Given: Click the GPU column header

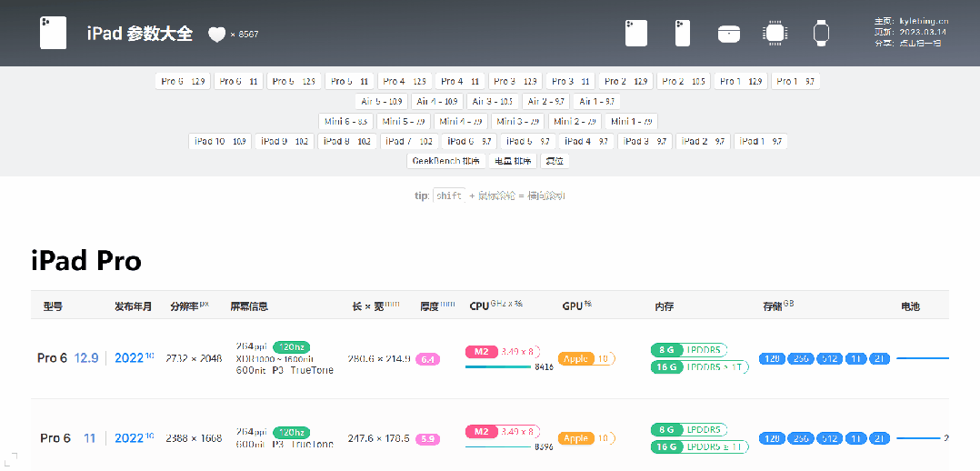Looking at the screenshot, I should point(577,306).
